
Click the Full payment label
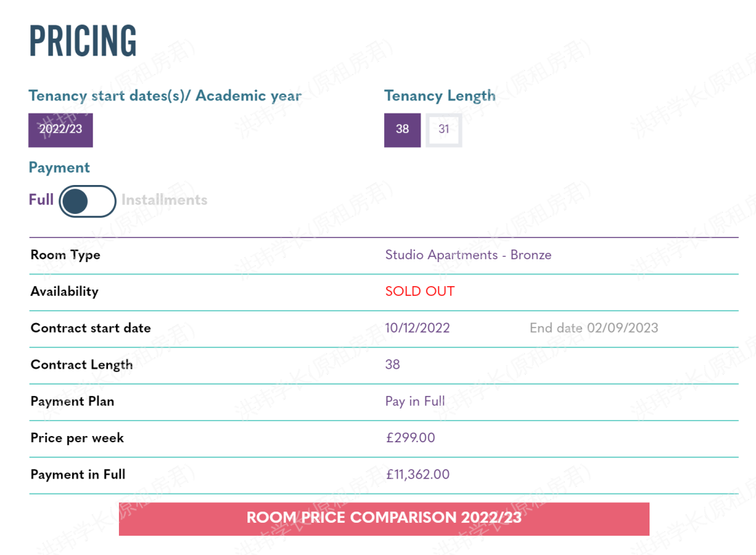pos(41,200)
